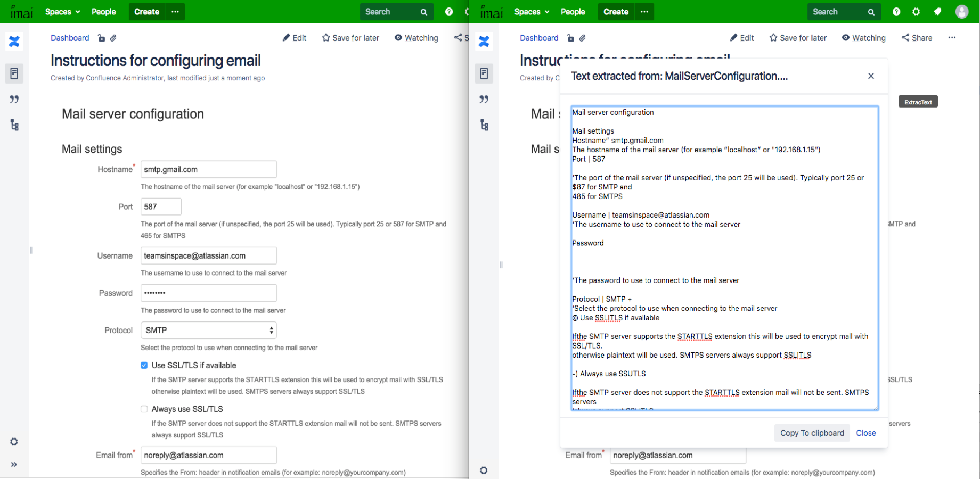Click Port field showing 587

click(x=161, y=207)
